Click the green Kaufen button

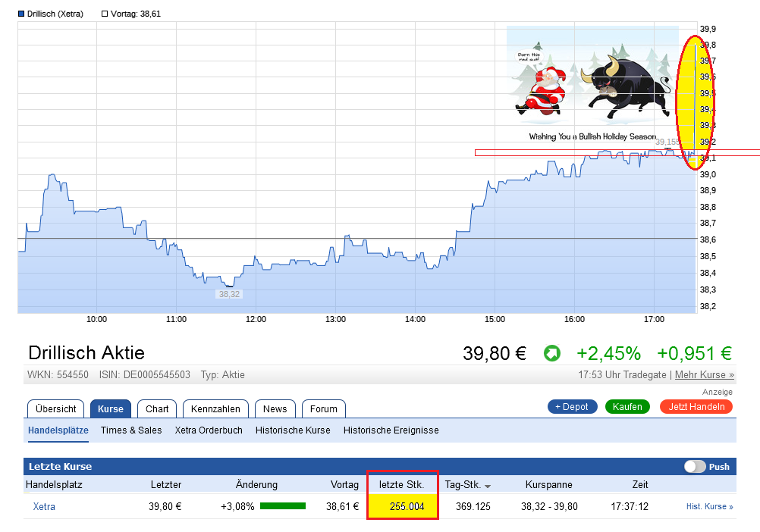click(x=627, y=407)
